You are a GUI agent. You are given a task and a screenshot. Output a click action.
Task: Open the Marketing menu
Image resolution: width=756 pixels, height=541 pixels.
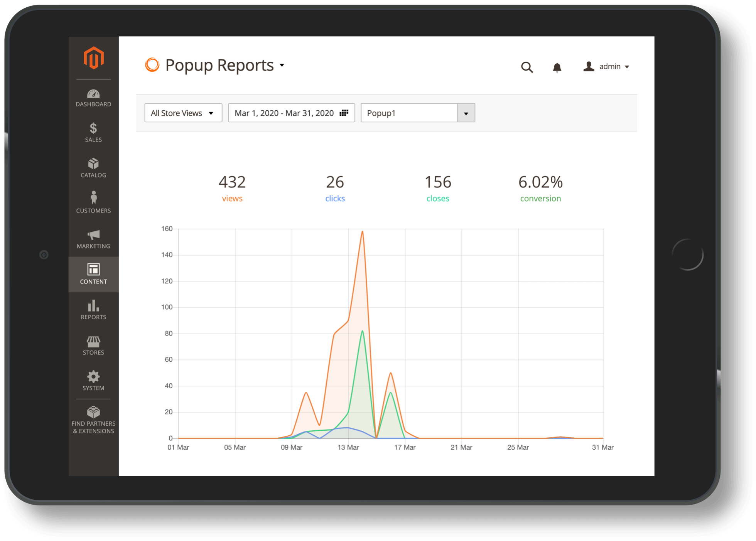(93, 238)
